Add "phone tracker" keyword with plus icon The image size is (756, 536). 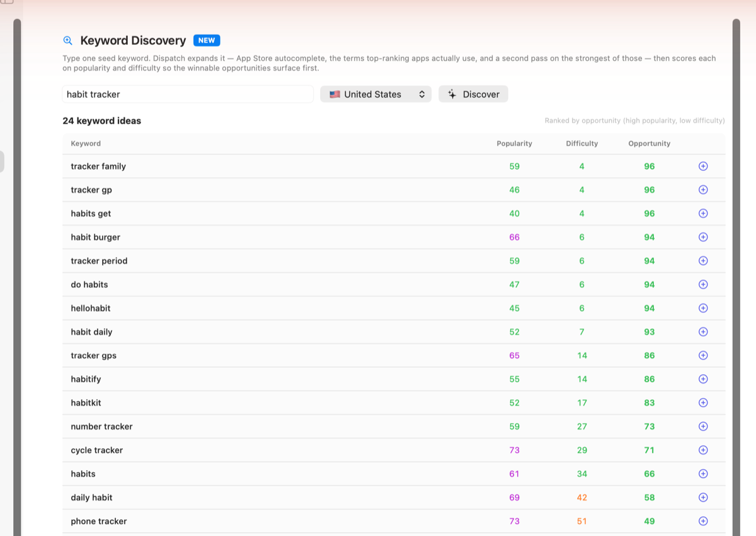coord(703,521)
